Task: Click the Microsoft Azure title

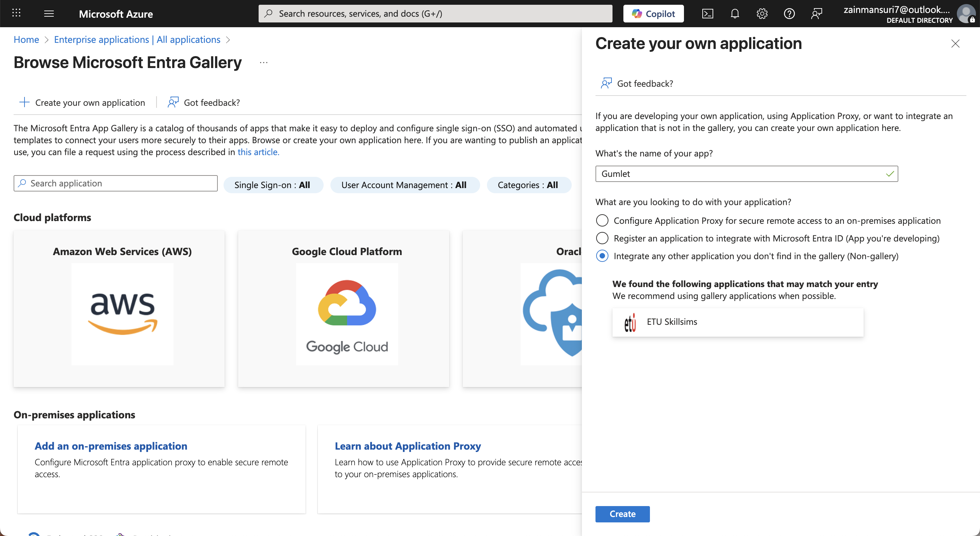Action: (116, 14)
